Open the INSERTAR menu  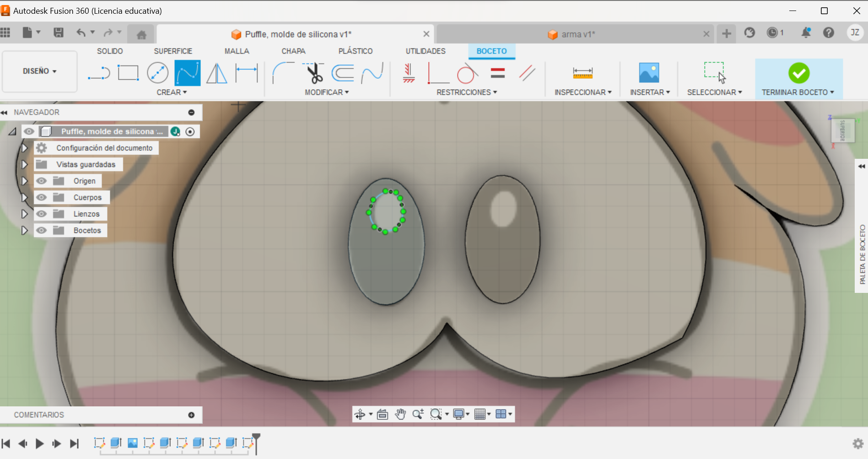pyautogui.click(x=650, y=92)
